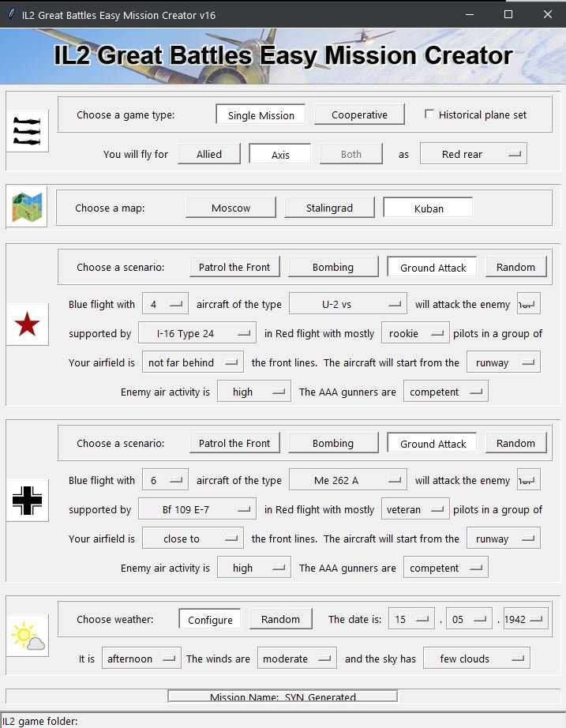Choose the Stalingrad map
Screen dimensions: 566x728
click(329, 208)
